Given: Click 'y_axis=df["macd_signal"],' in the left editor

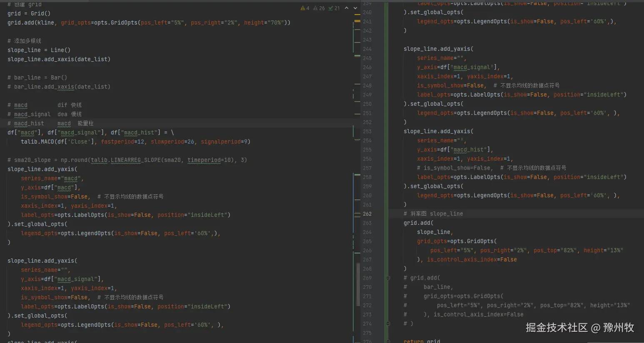Looking at the screenshot, I should click(62, 279).
